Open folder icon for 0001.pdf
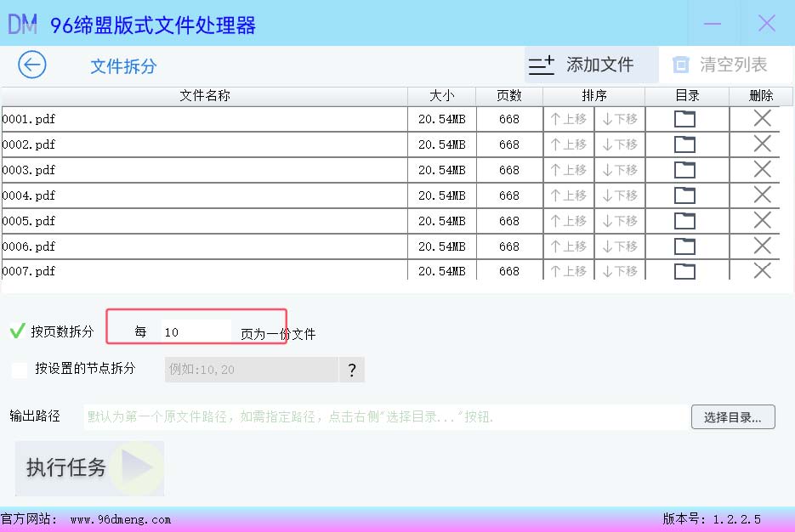This screenshot has height=532, width=795. pos(684,119)
